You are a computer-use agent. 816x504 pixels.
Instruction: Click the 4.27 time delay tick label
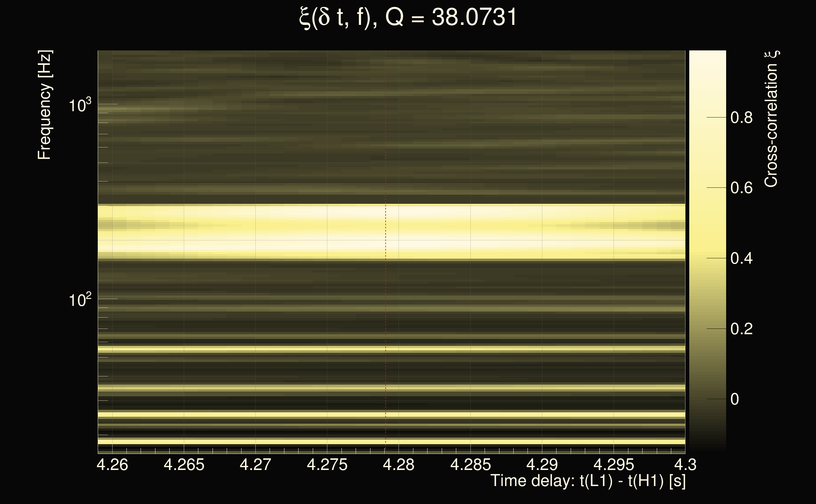click(x=255, y=465)
